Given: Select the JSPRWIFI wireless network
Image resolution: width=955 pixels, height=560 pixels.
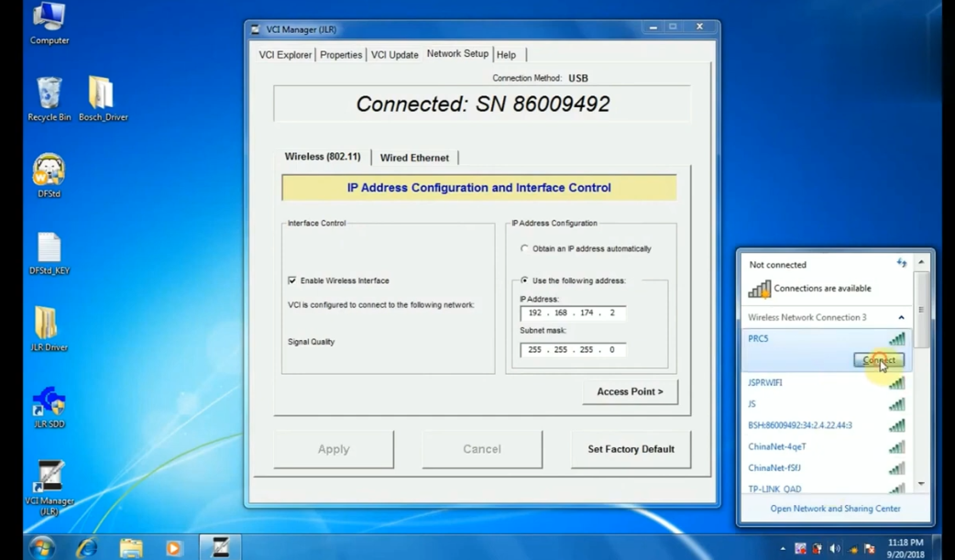Looking at the screenshot, I should (x=827, y=383).
